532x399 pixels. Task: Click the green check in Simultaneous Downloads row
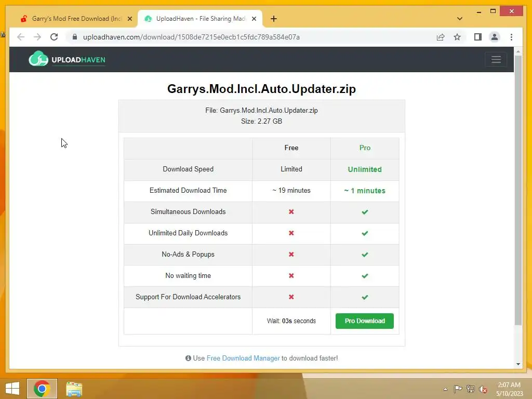pos(365,212)
